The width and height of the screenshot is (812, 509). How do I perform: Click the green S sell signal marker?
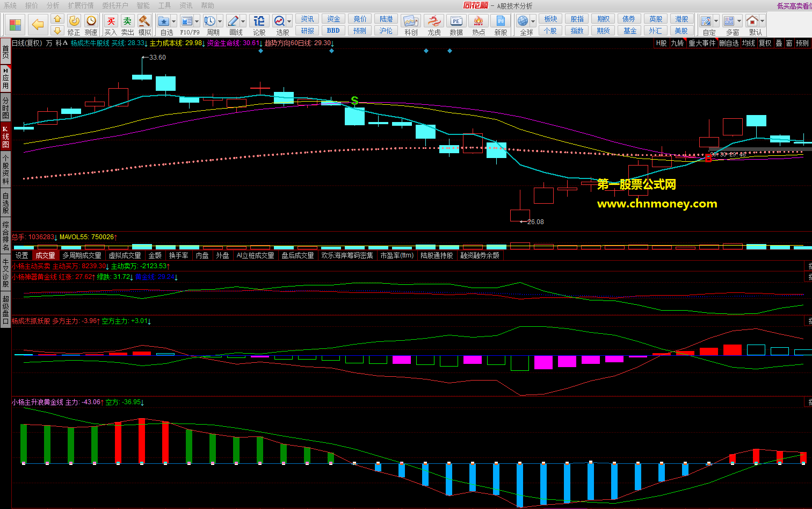(354, 101)
